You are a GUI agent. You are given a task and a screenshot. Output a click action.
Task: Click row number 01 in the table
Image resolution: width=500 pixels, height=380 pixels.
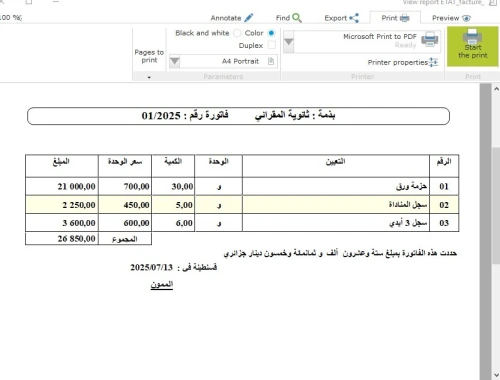(x=444, y=186)
